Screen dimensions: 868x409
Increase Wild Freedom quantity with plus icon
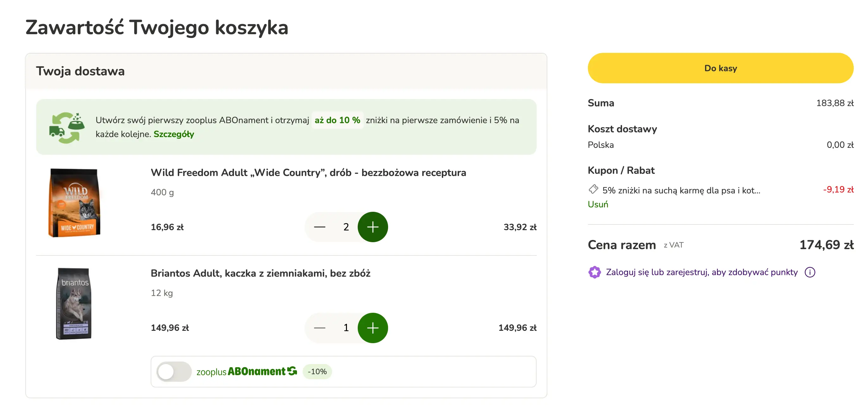(373, 227)
